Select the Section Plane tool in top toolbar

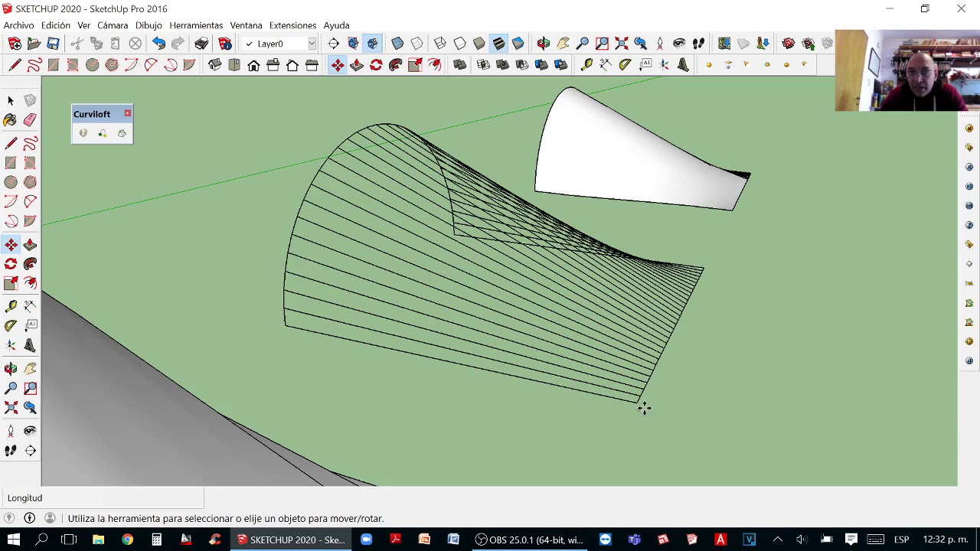click(334, 44)
